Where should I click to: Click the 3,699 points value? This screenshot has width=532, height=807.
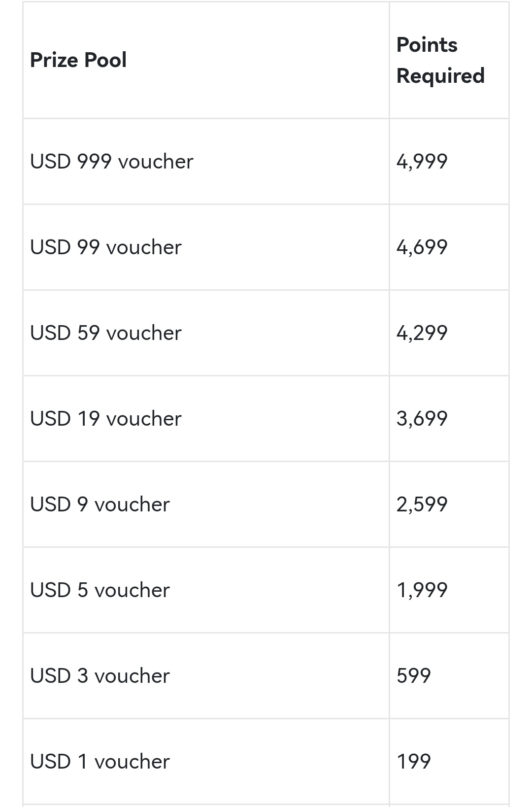point(422,419)
